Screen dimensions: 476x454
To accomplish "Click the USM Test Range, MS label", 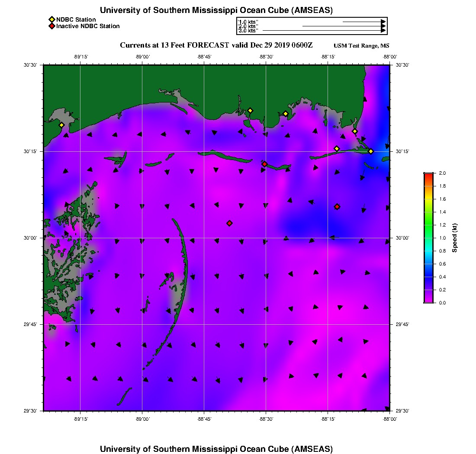I will [361, 46].
